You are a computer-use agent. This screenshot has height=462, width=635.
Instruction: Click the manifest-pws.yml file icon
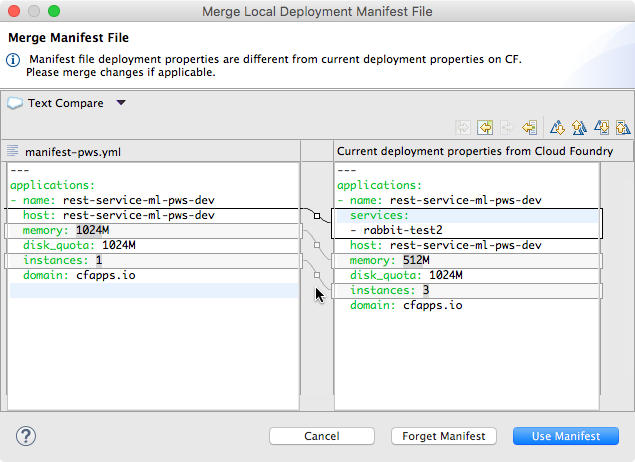13,151
